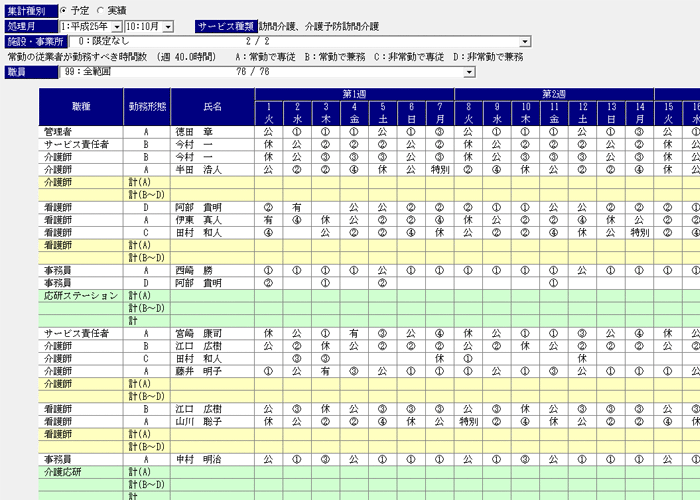
Task: Click the day 10 木 column header
Action: 525,113
